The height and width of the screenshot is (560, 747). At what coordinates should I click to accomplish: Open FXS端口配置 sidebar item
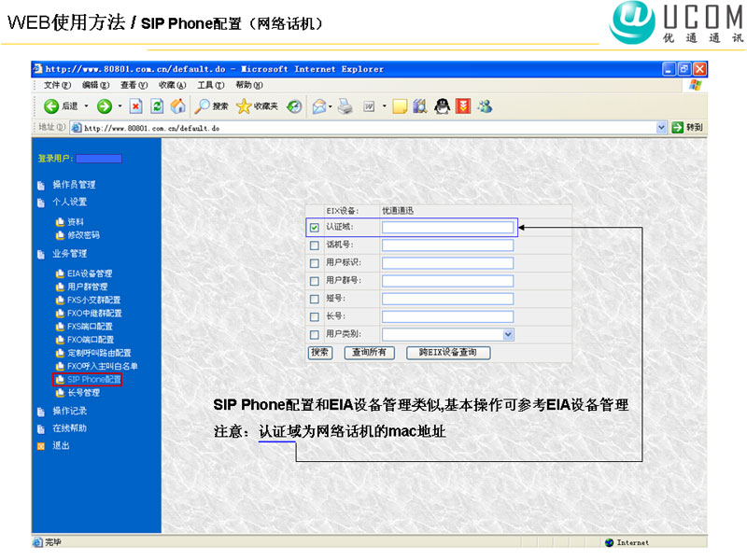pyautogui.click(x=90, y=327)
